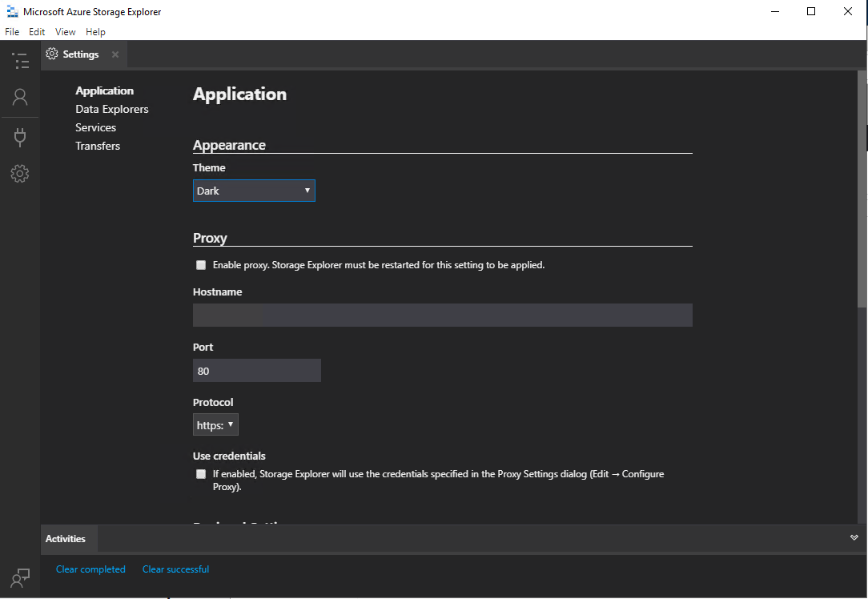The height and width of the screenshot is (599, 868).
Task: Click the Proxy section heading
Action: coord(210,238)
